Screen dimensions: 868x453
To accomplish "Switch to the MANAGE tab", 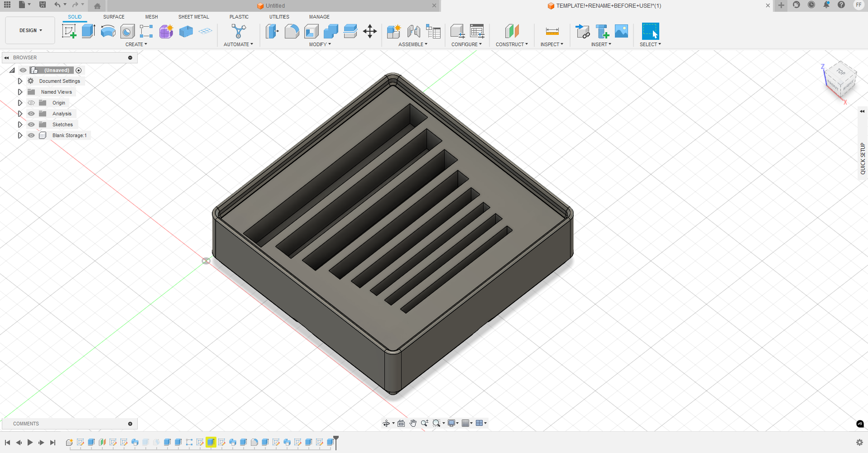I will (x=319, y=17).
